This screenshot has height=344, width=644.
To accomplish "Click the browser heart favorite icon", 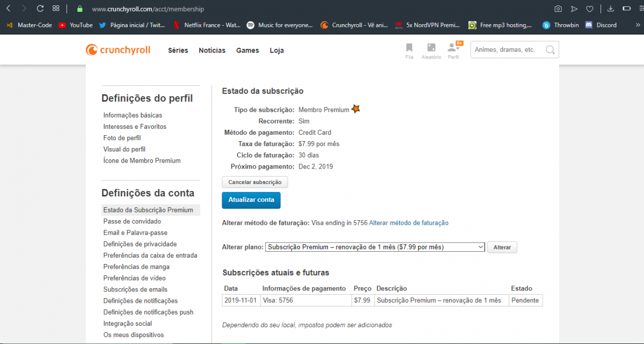I will pyautogui.click(x=589, y=9).
